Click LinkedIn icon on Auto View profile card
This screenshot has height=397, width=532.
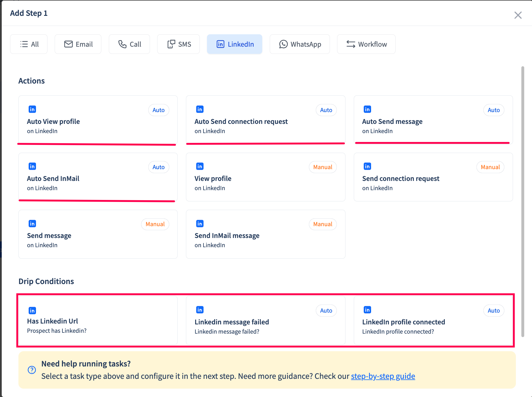[32, 109]
